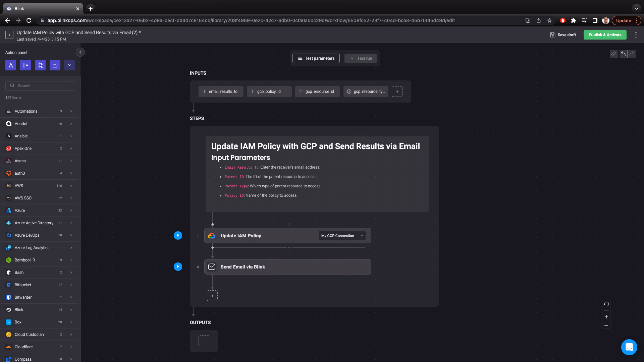The width and height of the screenshot is (644, 362).
Task: Select the branch/condition icon in Action panel
Action: pos(25,65)
